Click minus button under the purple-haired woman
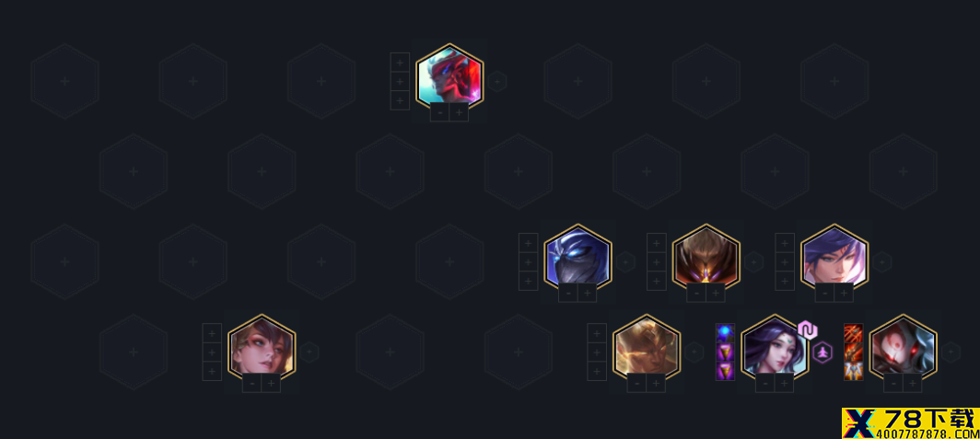980x439 pixels. click(765, 383)
